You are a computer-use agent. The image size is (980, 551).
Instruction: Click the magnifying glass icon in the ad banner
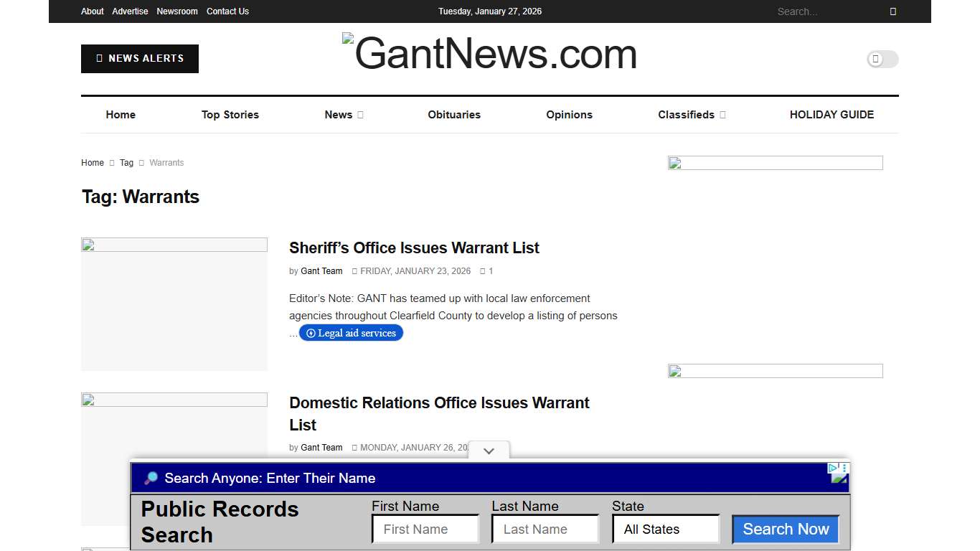tap(151, 478)
